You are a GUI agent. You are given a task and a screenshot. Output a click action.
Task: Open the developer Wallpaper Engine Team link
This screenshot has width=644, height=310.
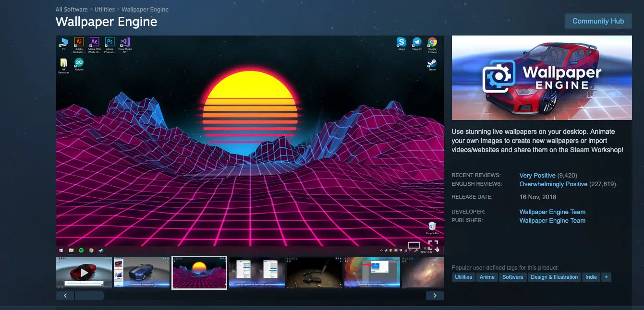[x=552, y=212]
